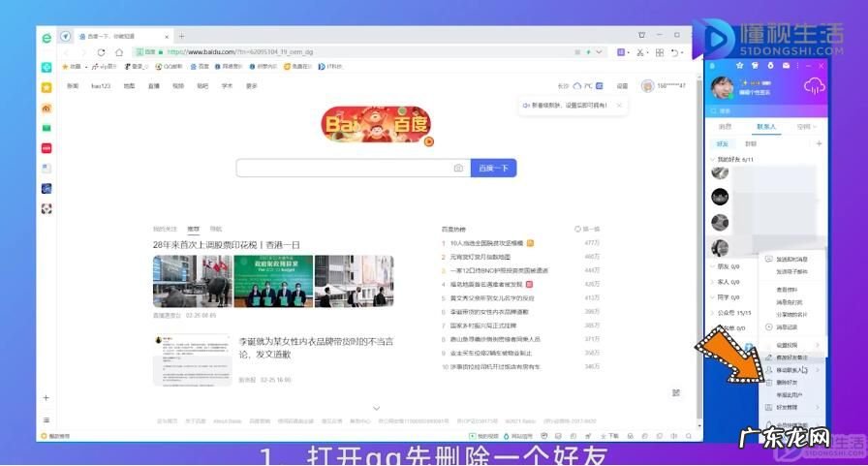868x466 pixels.
Task: Click the Baidu user account avatar
Action: point(647,86)
